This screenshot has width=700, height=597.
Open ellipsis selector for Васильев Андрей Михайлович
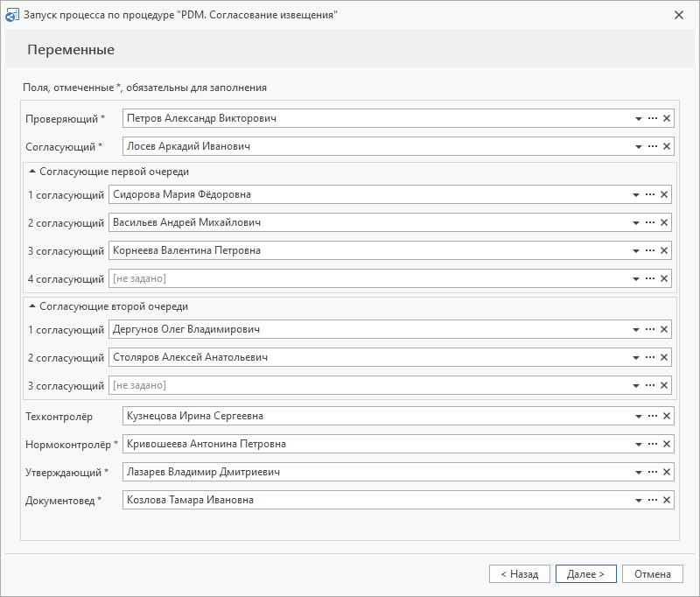pyautogui.click(x=650, y=222)
